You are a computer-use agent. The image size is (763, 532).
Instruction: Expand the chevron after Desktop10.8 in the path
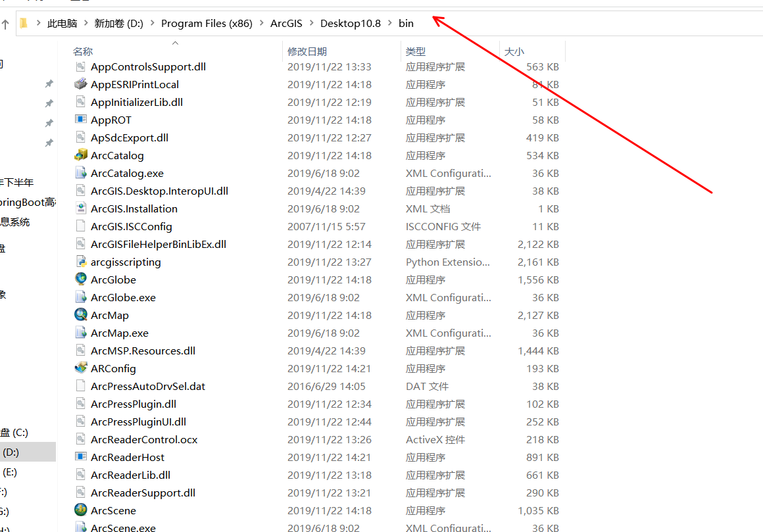pos(390,23)
